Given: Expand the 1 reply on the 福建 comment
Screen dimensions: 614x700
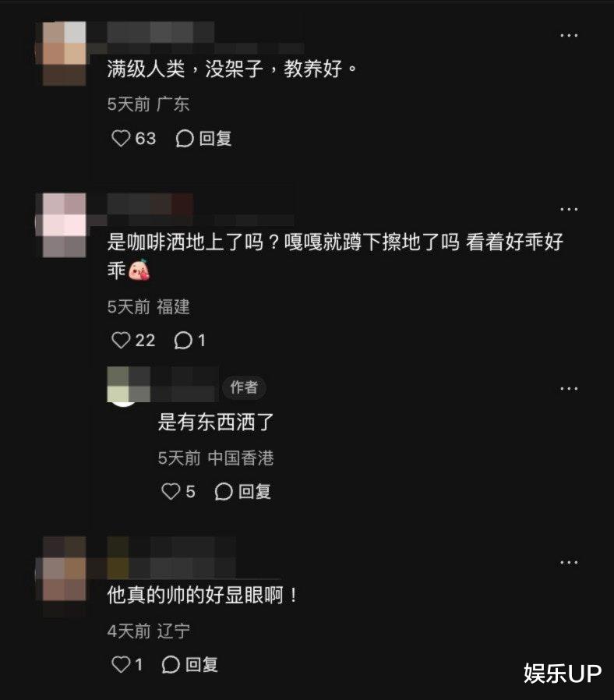Looking at the screenshot, I should coord(189,341).
